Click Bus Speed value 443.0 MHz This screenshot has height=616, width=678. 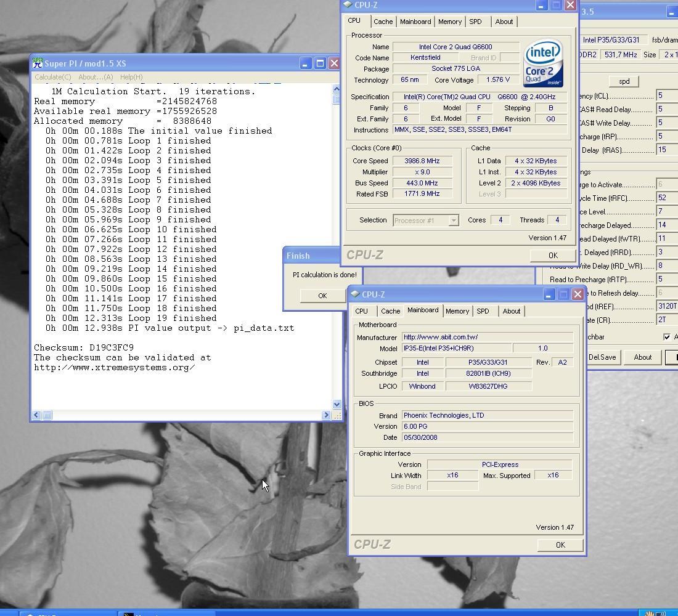point(422,183)
